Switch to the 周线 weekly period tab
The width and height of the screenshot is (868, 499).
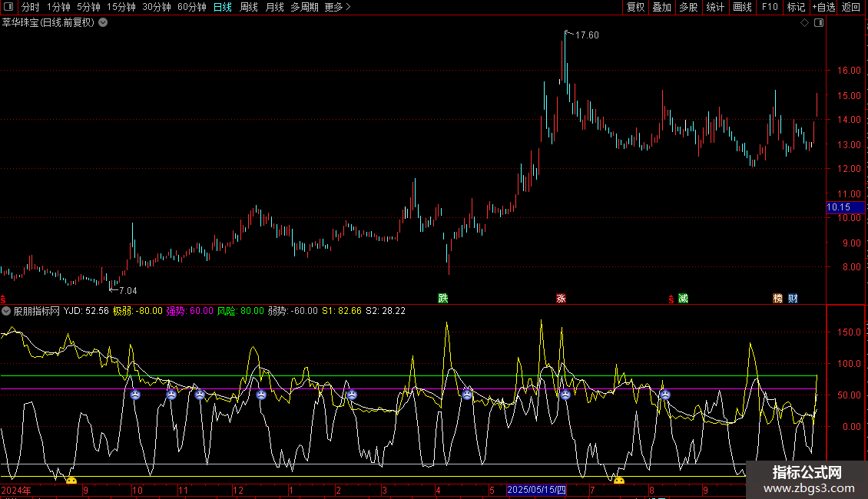point(249,7)
